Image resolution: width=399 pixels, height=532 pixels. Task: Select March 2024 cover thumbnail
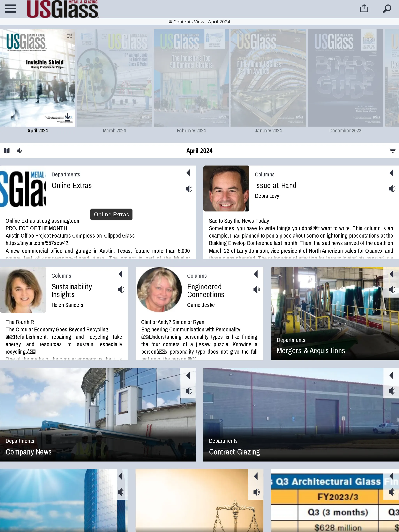[x=114, y=78]
